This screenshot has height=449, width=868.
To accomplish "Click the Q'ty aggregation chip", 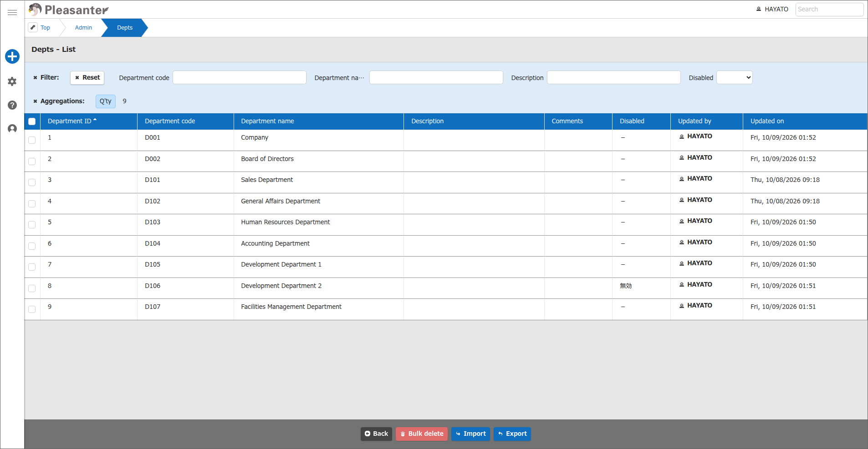I will (x=106, y=101).
